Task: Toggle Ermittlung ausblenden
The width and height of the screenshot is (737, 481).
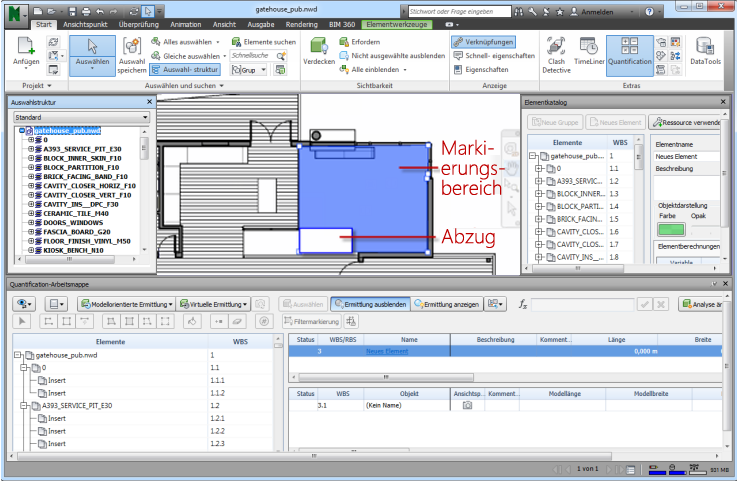Action: click(x=370, y=304)
